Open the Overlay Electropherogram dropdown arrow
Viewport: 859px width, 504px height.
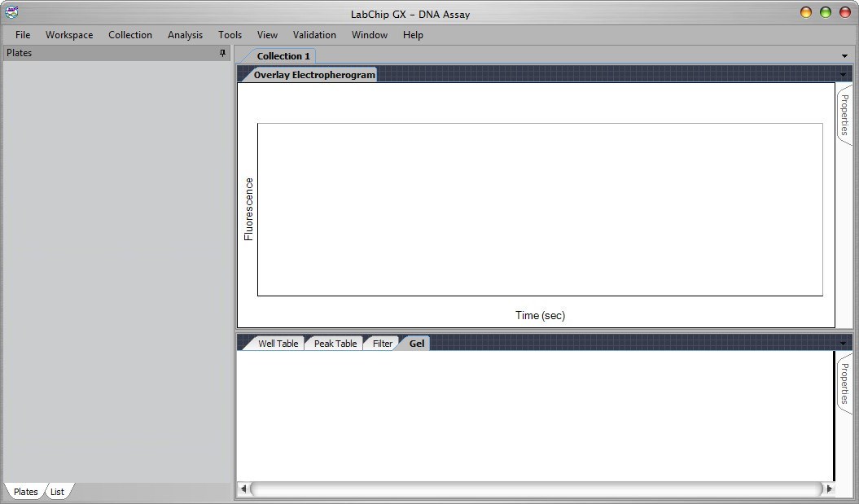[x=844, y=74]
